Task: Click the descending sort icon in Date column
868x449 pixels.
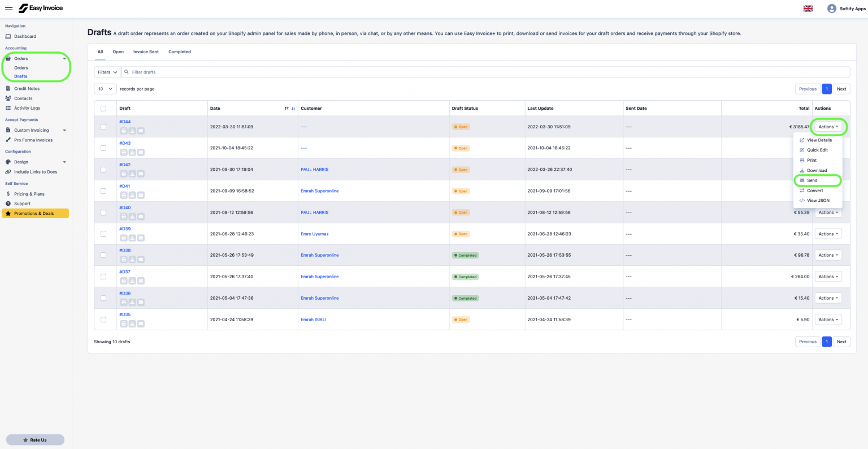Action: 293,109
